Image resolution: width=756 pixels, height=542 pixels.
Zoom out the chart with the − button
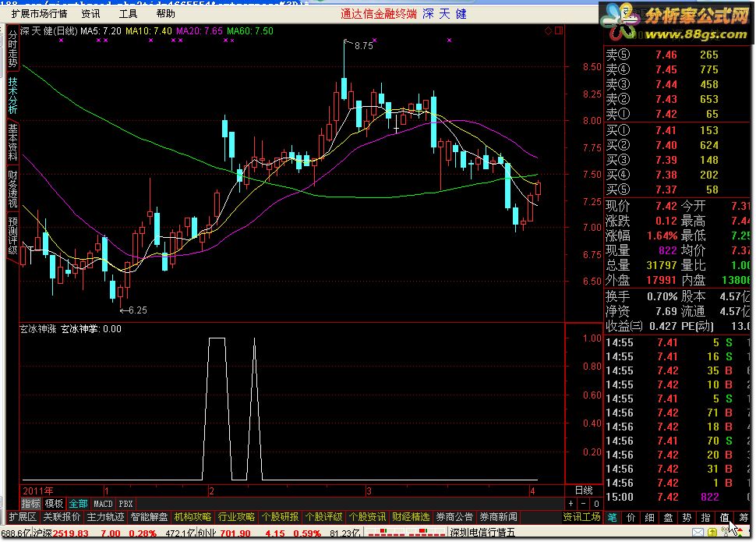584,503
